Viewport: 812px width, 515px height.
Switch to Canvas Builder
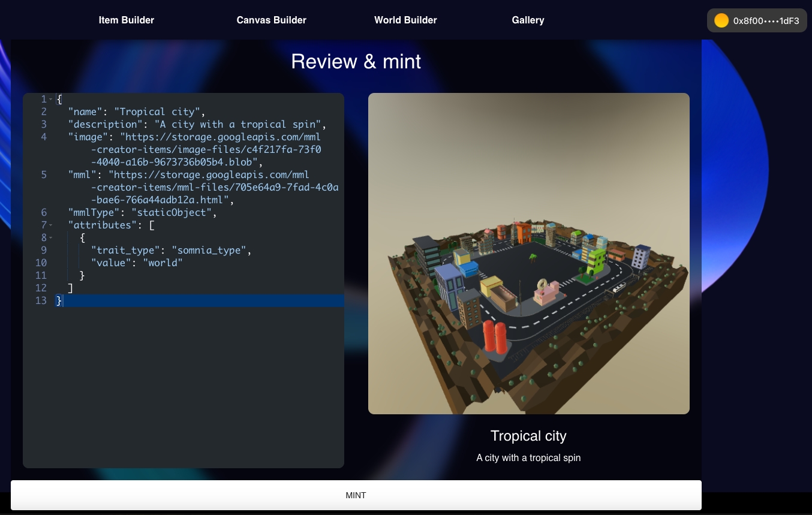click(x=271, y=20)
